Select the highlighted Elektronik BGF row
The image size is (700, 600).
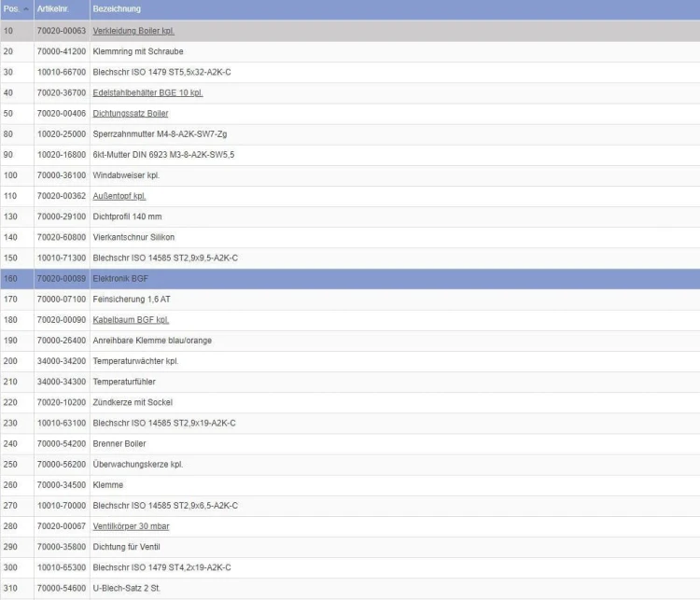pyautogui.click(x=350, y=279)
